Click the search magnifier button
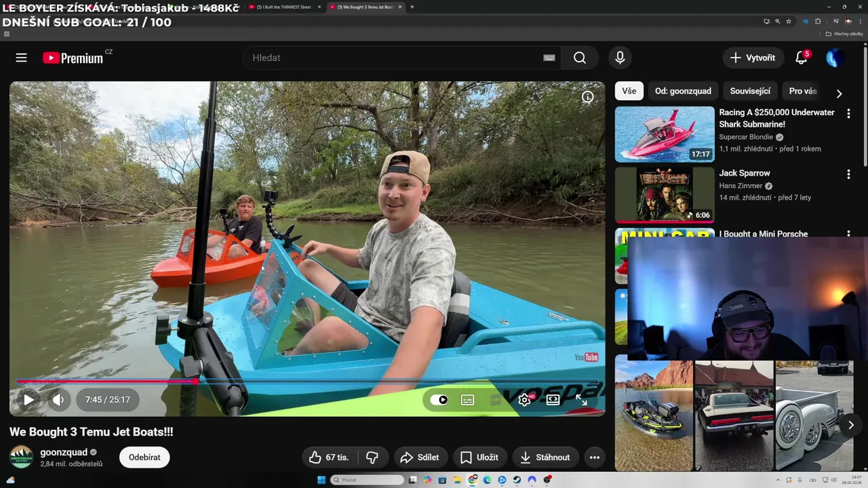Screen dimensions: 868x488 [580, 58]
